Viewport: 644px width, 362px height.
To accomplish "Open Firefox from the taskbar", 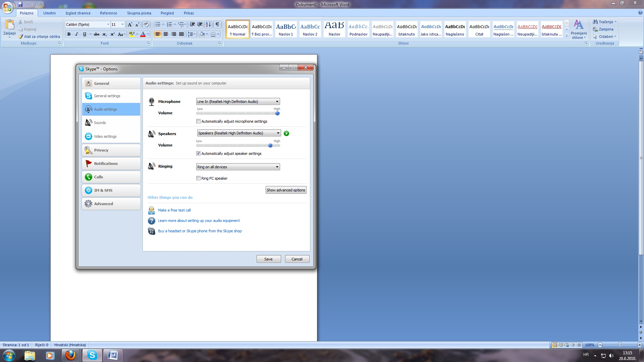I will coord(70,355).
